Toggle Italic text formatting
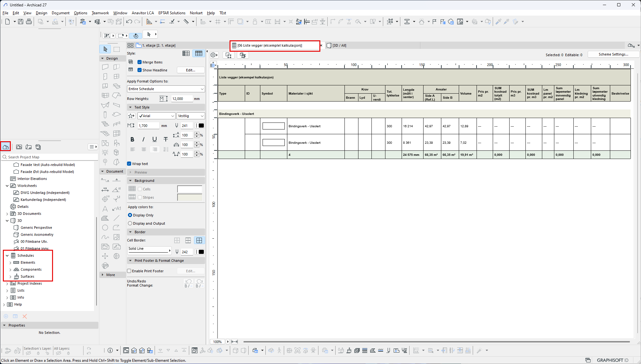This screenshot has height=364, width=641. [x=144, y=139]
